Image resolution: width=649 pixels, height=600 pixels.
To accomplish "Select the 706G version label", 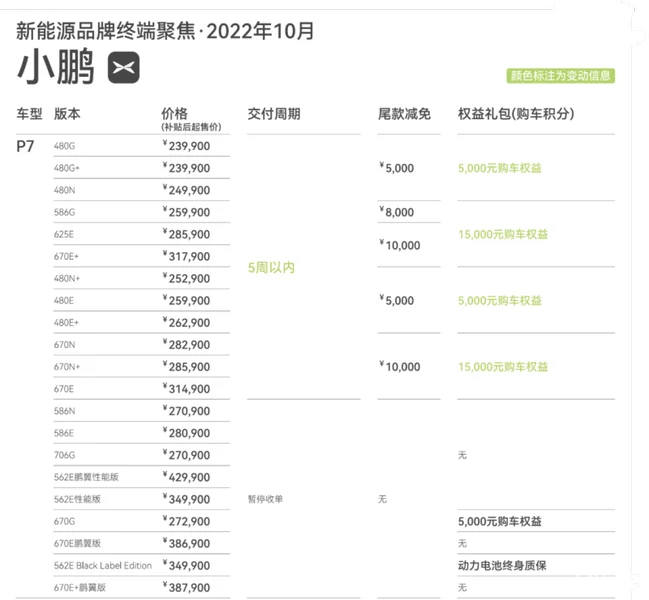I will (x=64, y=455).
